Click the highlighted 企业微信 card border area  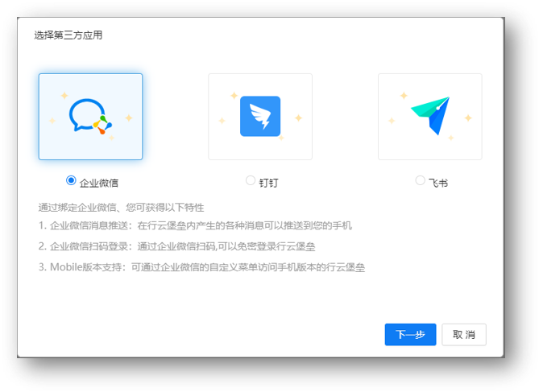(x=90, y=117)
